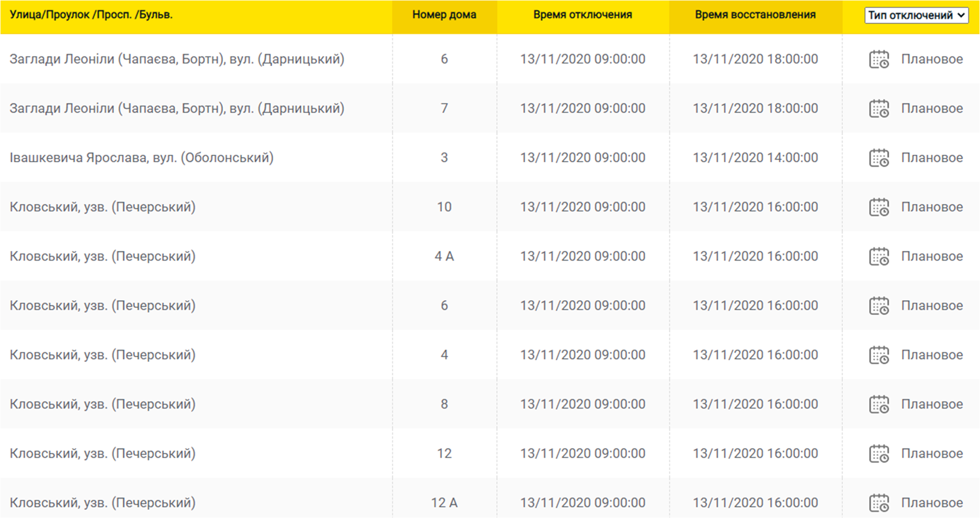Click street name in Заглади Леоніли house 6 row

pos(177,59)
